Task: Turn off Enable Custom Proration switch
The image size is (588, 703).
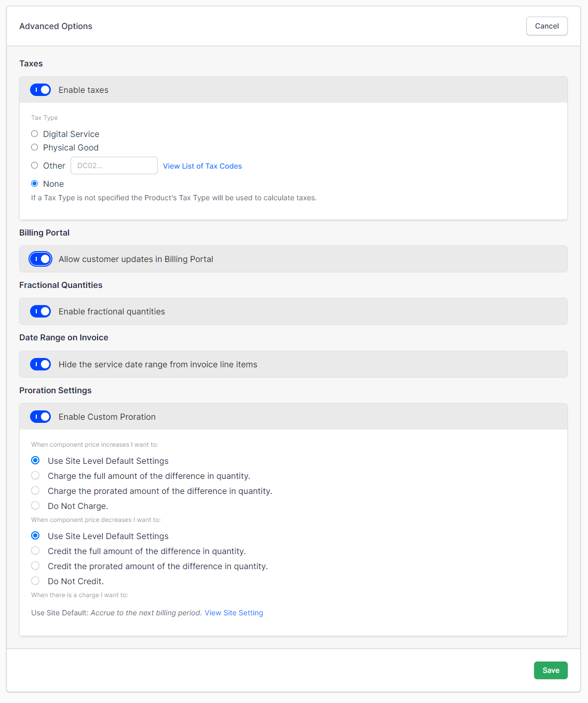Action: 40,417
